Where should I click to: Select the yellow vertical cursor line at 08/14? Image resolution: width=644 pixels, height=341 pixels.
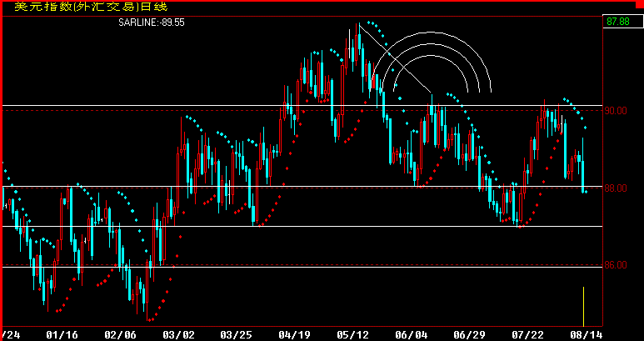click(x=584, y=307)
